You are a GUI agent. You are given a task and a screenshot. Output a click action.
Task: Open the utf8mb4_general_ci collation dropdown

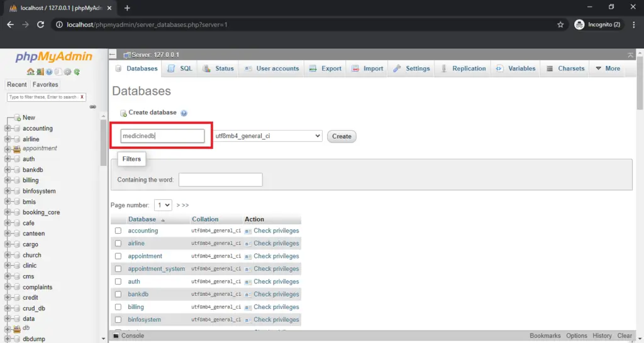click(268, 136)
